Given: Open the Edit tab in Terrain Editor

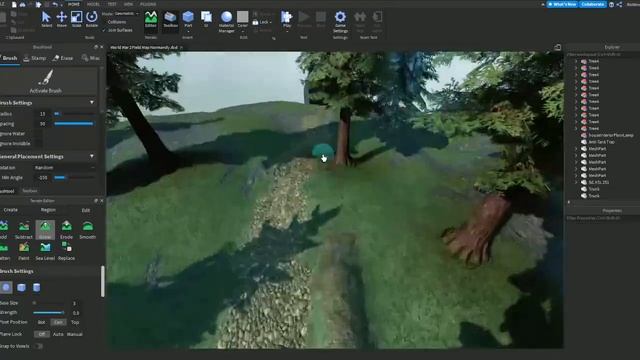Looking at the screenshot, I should pos(86,210).
